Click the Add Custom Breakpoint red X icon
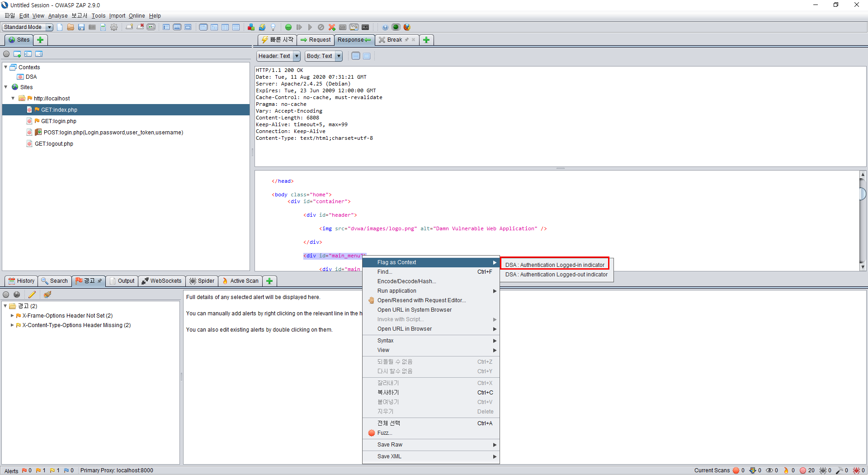The image size is (868, 475). [332, 27]
